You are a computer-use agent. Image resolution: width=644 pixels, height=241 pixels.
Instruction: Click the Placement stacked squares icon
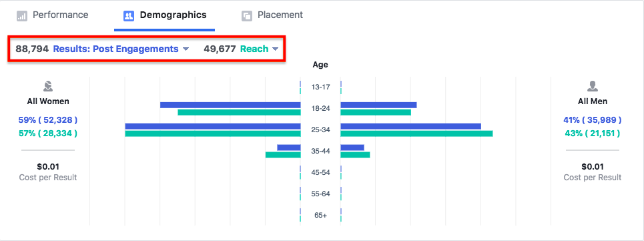(247, 16)
